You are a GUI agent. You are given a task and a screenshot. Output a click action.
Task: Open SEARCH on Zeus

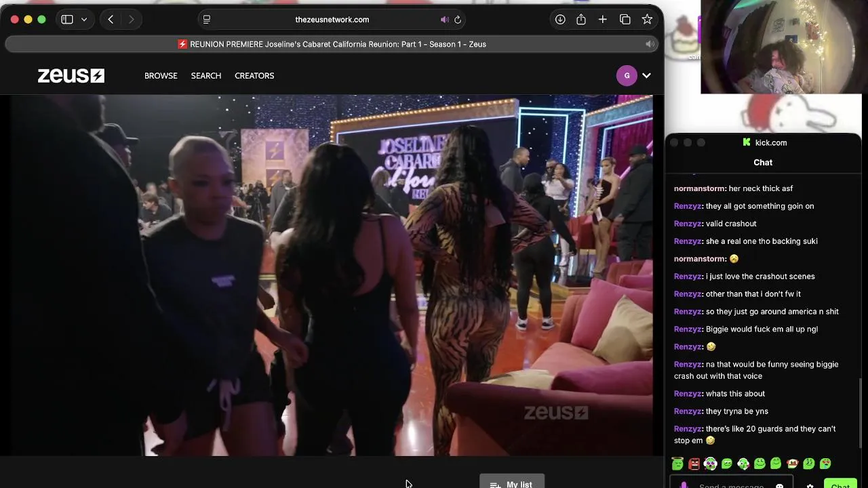206,76
